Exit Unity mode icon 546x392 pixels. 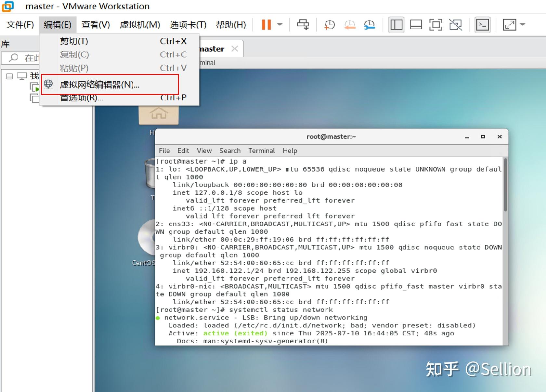pyautogui.click(x=456, y=24)
